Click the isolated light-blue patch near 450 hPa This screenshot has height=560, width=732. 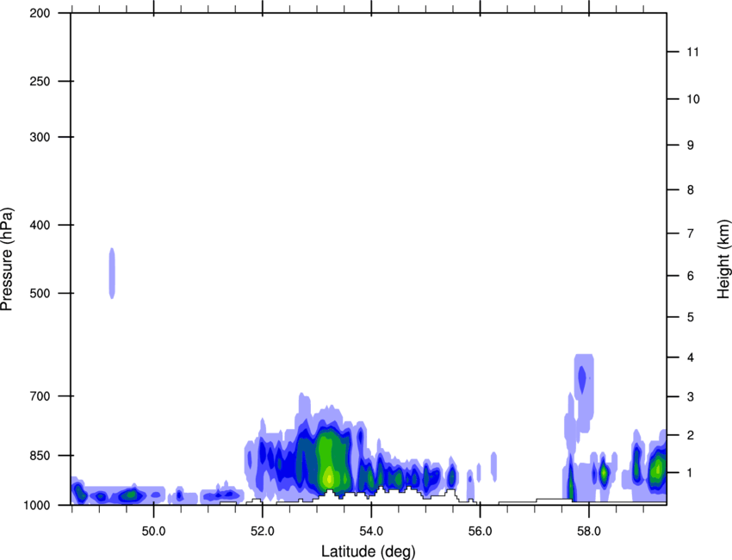[112, 273]
